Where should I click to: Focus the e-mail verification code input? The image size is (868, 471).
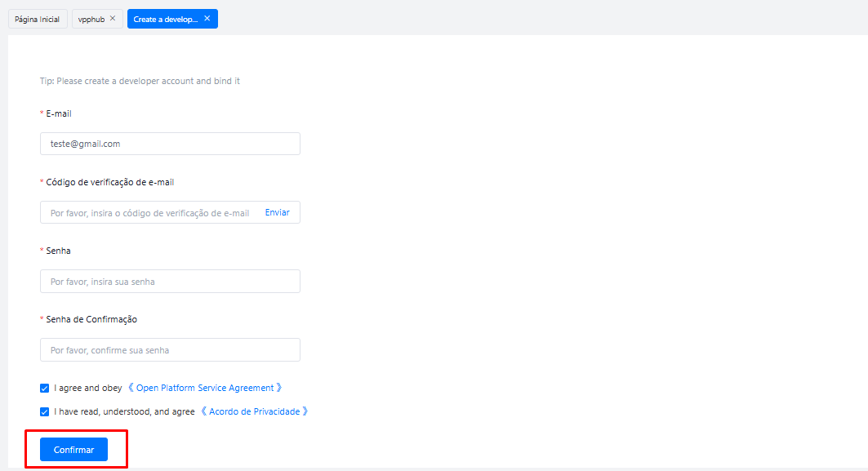pyautogui.click(x=150, y=213)
